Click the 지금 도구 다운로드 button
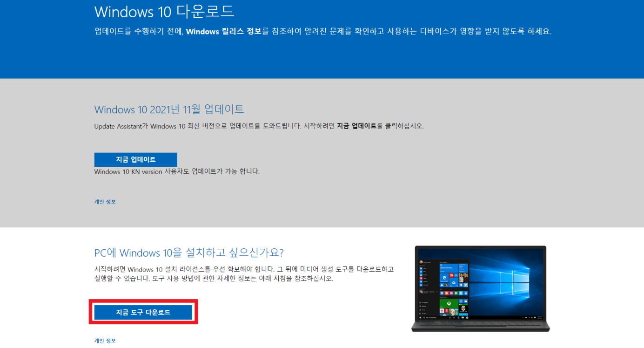644x348 pixels. [x=143, y=313]
